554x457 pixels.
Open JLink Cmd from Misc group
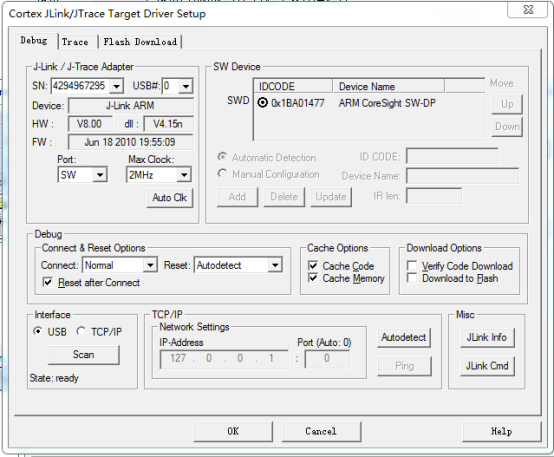487,366
